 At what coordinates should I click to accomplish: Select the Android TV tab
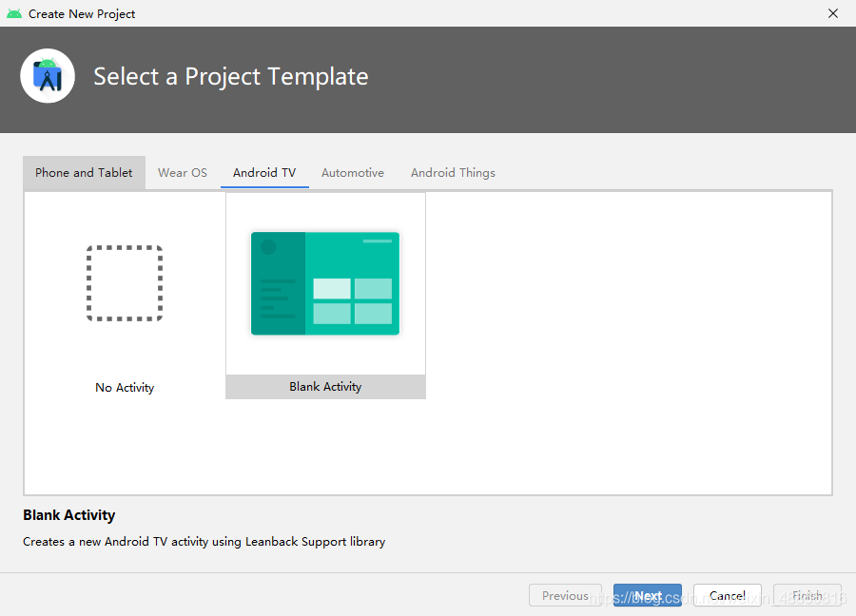264,172
